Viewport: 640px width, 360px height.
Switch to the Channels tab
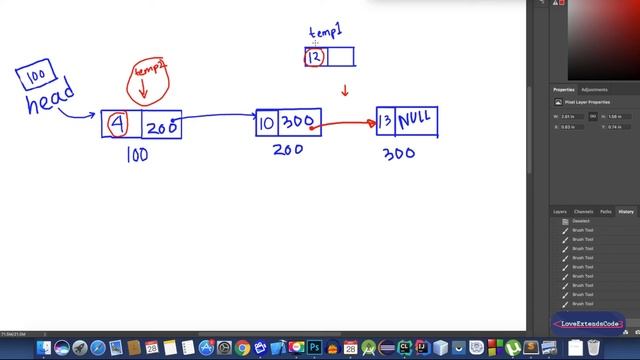coord(583,212)
